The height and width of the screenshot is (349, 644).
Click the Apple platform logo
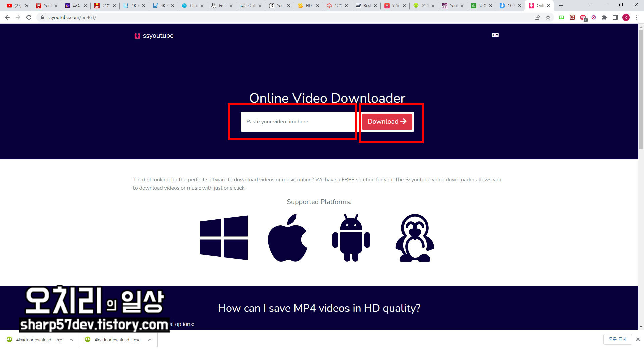coord(287,238)
